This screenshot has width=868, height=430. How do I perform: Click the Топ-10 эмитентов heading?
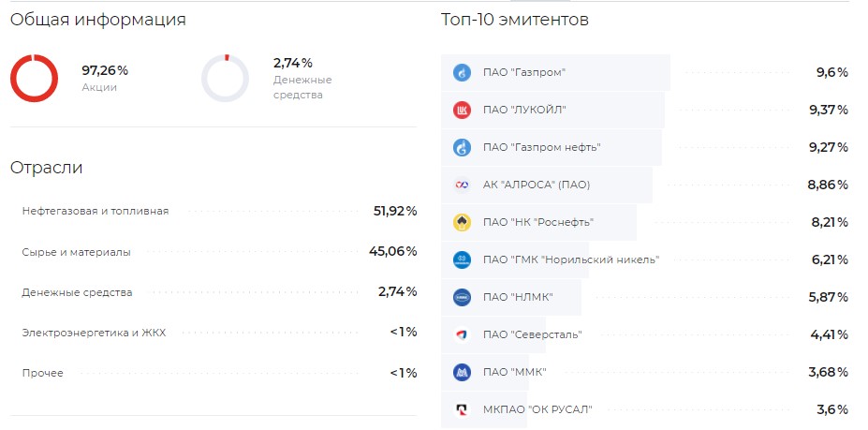(515, 20)
